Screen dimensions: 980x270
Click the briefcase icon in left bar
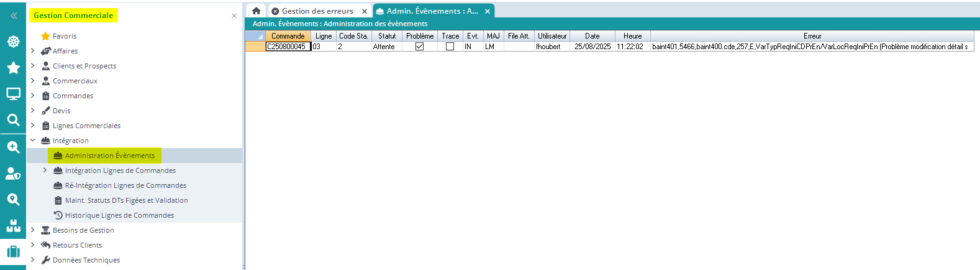13,251
